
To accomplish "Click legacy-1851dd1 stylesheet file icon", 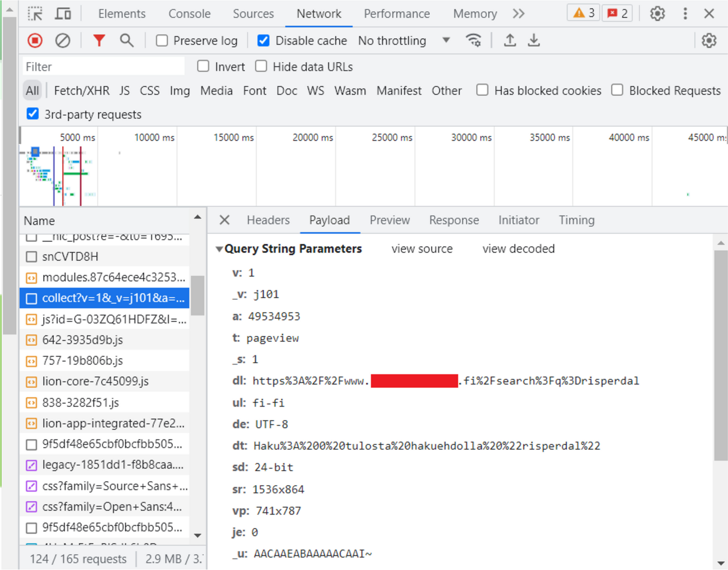I will click(x=32, y=465).
